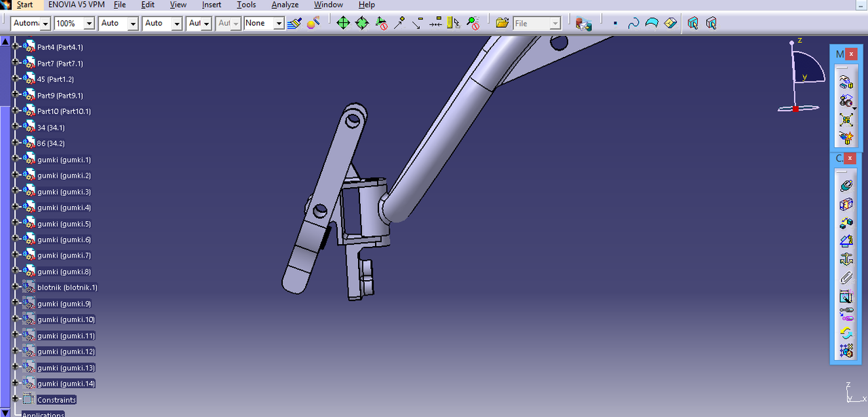Select 34 (34.1) in the tree

tap(51, 127)
